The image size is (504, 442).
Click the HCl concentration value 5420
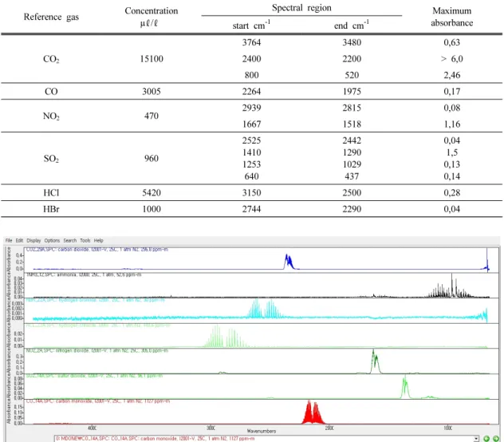coord(152,193)
